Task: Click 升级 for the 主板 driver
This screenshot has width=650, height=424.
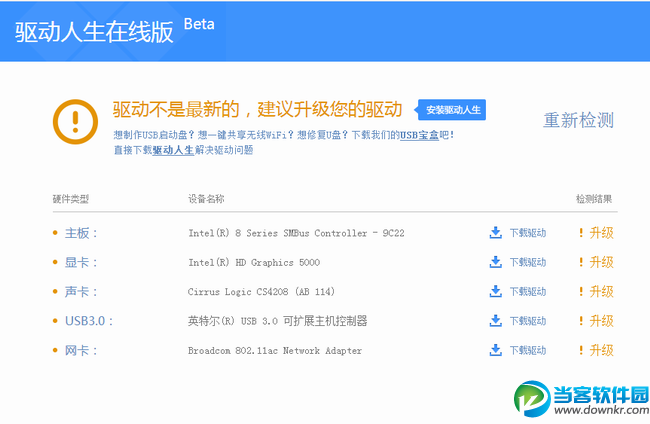Action: [601, 233]
